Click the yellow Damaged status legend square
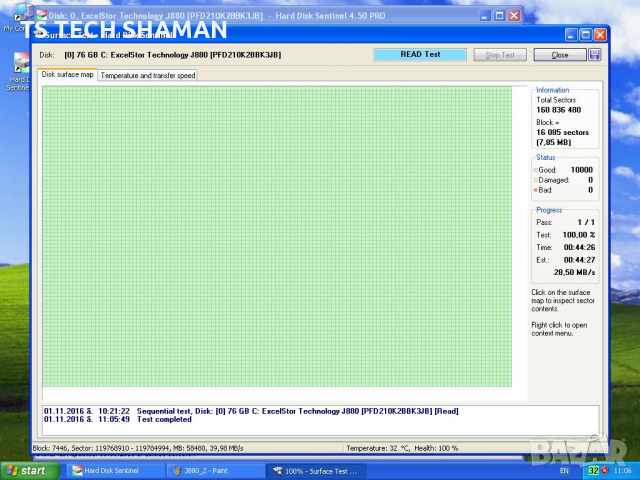The image size is (640, 480). 537,180
